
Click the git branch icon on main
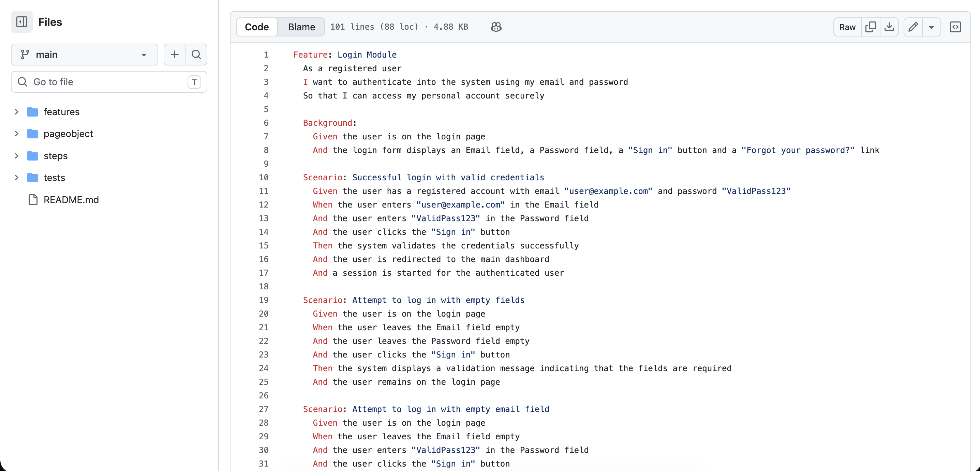tap(25, 55)
